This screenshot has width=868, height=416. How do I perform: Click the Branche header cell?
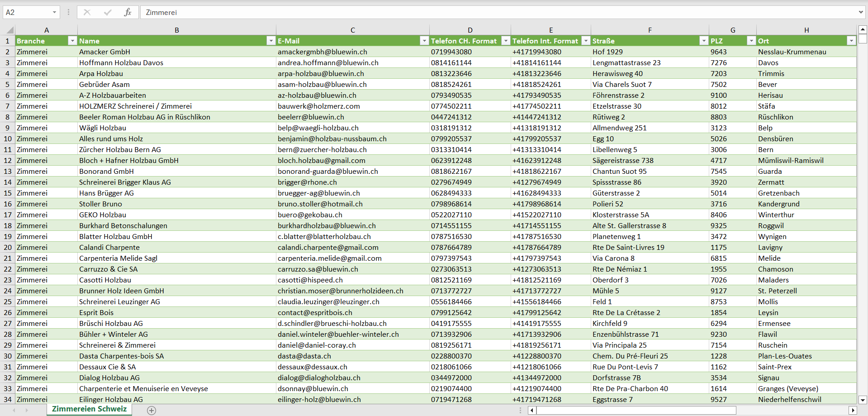pyautogui.click(x=47, y=41)
